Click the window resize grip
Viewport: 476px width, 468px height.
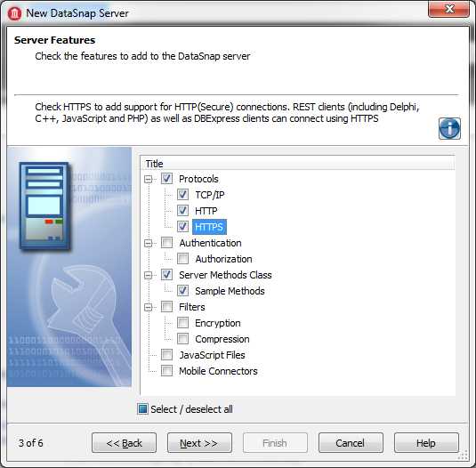point(463,455)
